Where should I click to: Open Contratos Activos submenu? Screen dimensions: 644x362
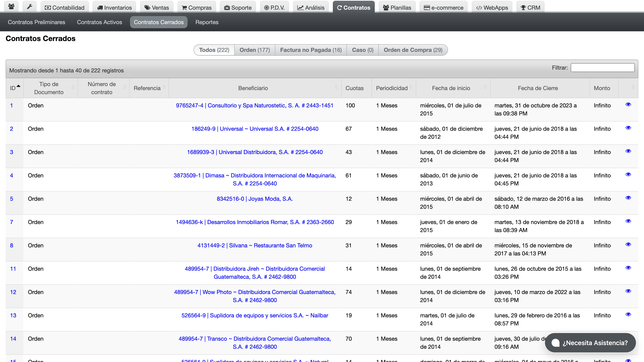[x=99, y=22]
